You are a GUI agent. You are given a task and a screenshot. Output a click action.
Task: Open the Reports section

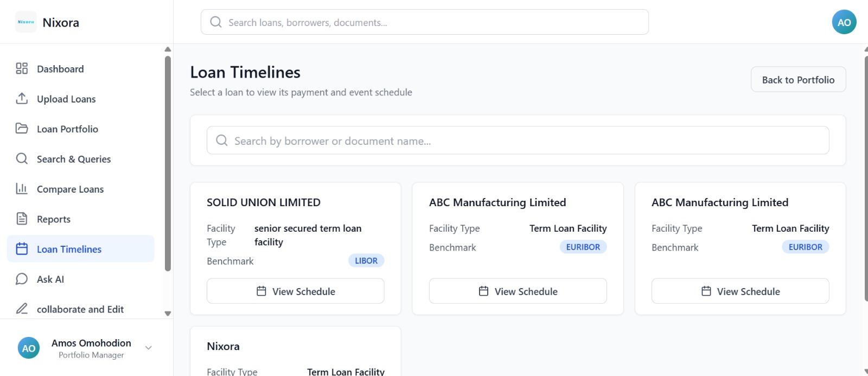(x=80, y=219)
